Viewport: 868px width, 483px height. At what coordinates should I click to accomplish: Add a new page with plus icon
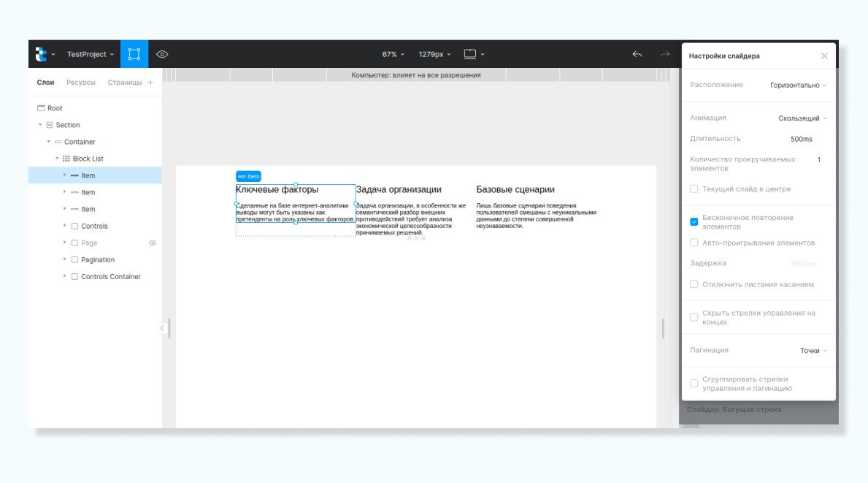[150, 83]
